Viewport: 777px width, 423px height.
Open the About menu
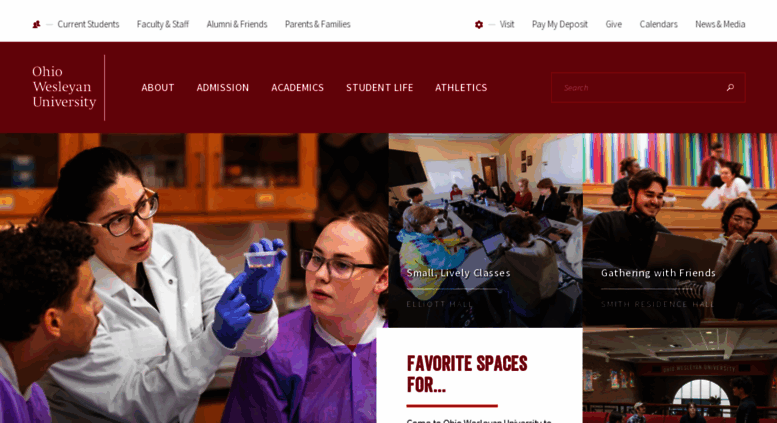click(x=158, y=88)
